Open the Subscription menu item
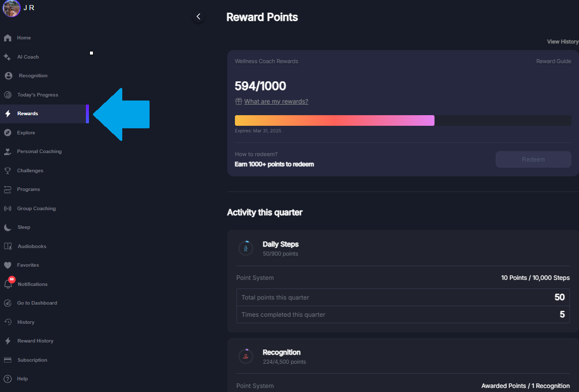Viewport: 579px width, 392px height. tap(31, 360)
